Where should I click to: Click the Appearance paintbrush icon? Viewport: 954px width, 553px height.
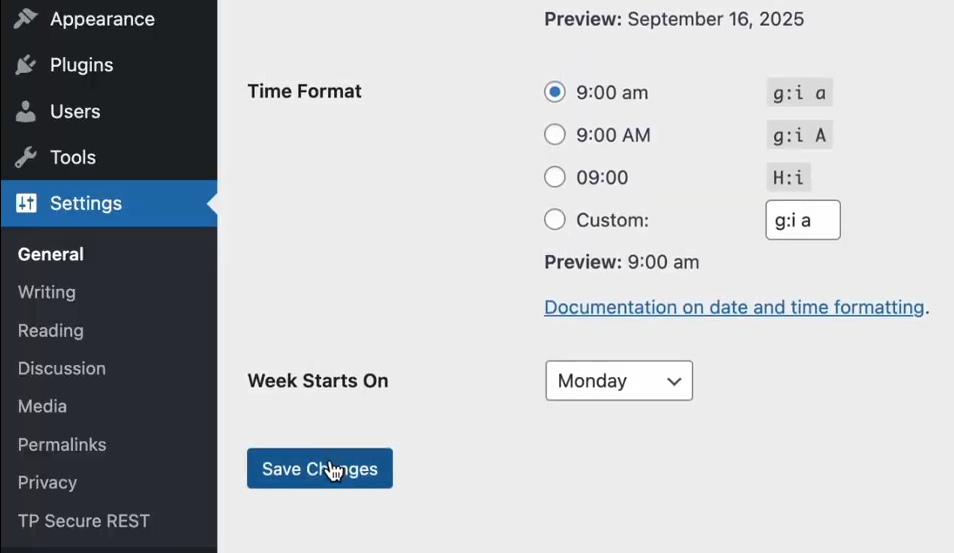coord(26,18)
